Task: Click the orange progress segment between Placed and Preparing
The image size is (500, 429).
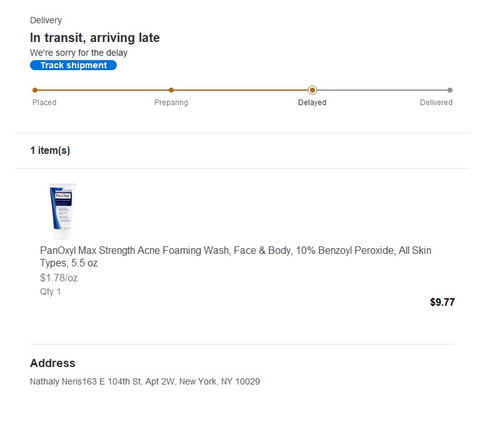Action: tap(103, 90)
